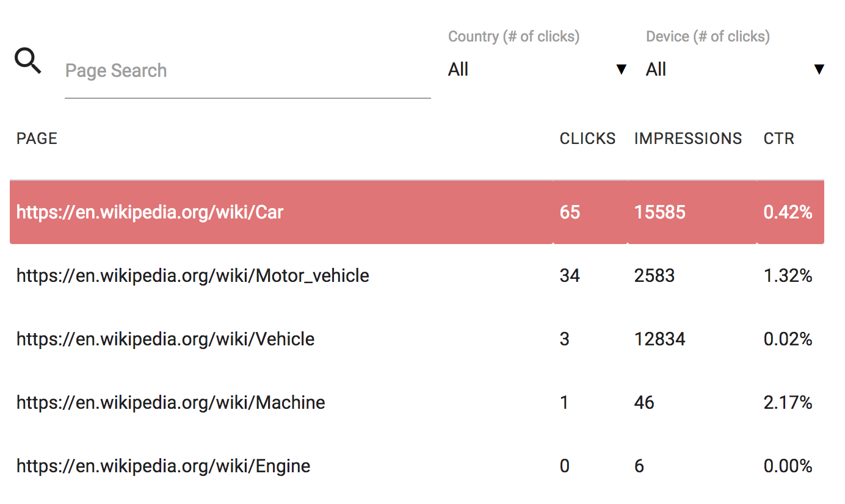Click the 12834 impressions value
845x504 pixels.
click(x=659, y=339)
